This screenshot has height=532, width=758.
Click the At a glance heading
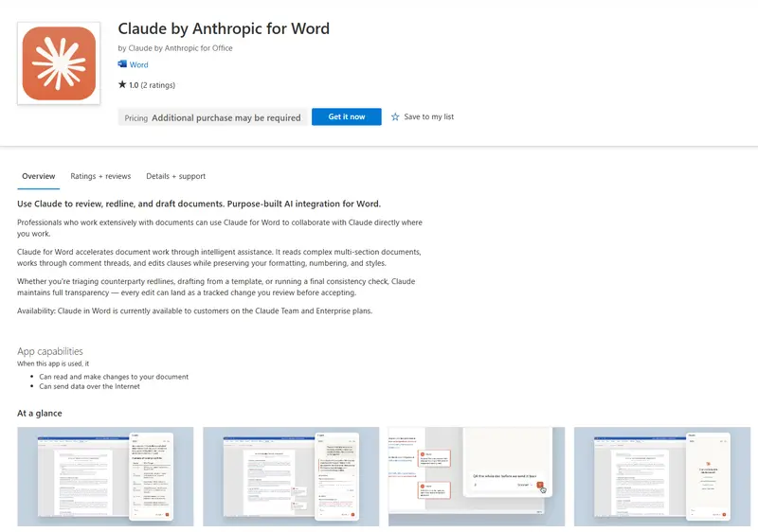(40, 414)
